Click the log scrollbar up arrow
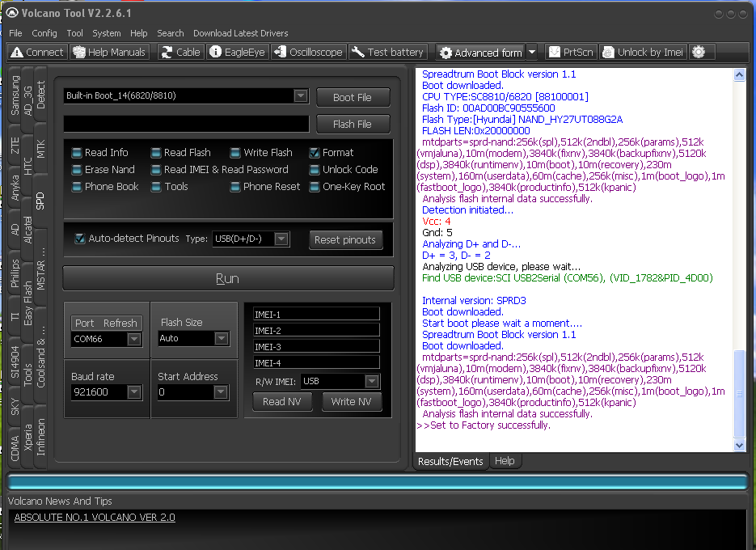This screenshot has height=550, width=756. click(x=739, y=74)
